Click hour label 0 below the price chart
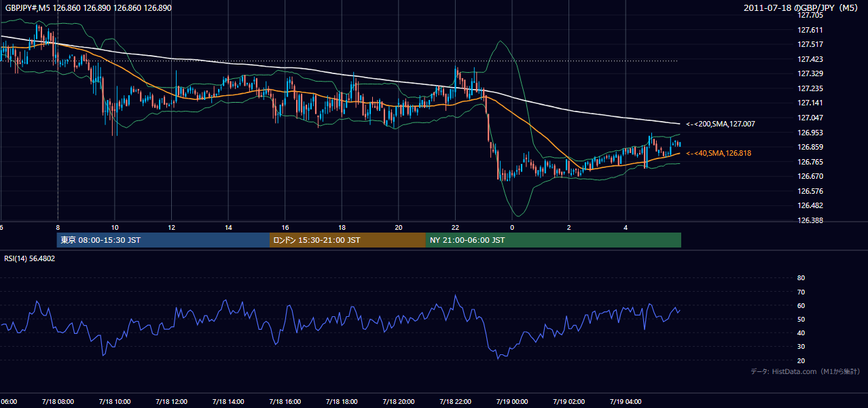The height and width of the screenshot is (408, 868). click(x=512, y=227)
